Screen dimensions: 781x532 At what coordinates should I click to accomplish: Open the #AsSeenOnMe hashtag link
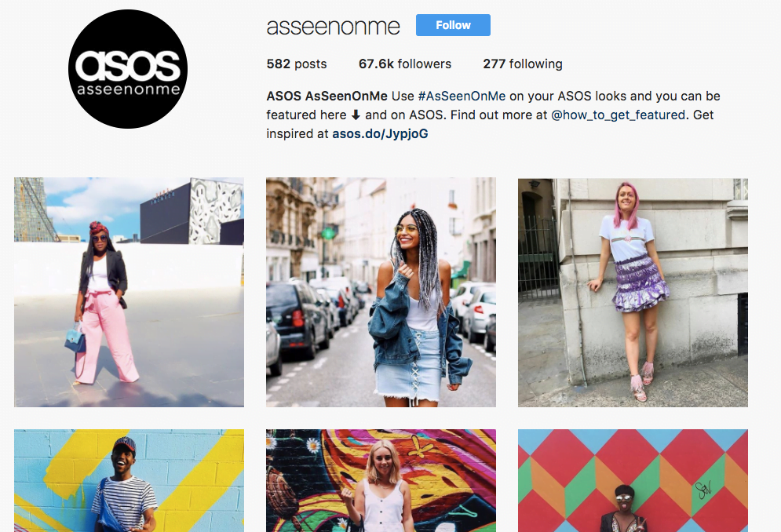click(462, 97)
